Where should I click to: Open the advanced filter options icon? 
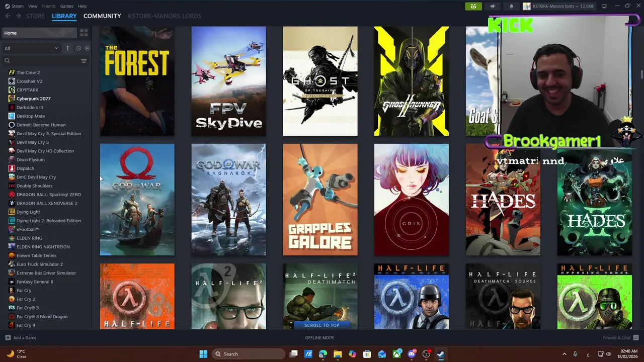[84, 61]
